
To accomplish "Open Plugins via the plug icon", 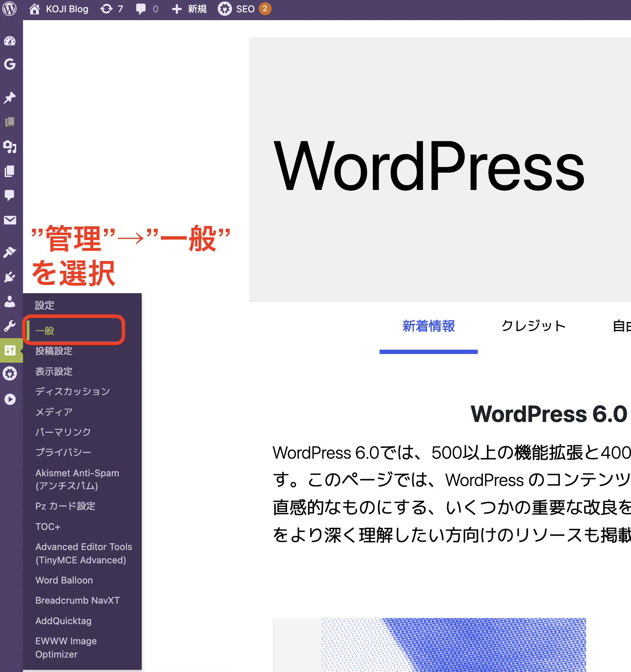I will [10, 277].
